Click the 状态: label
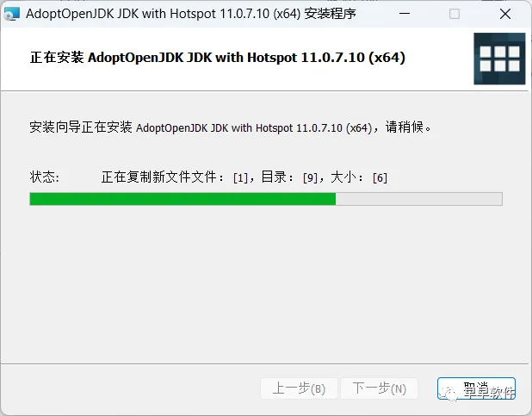The height and width of the screenshot is (416, 532). click(x=45, y=177)
